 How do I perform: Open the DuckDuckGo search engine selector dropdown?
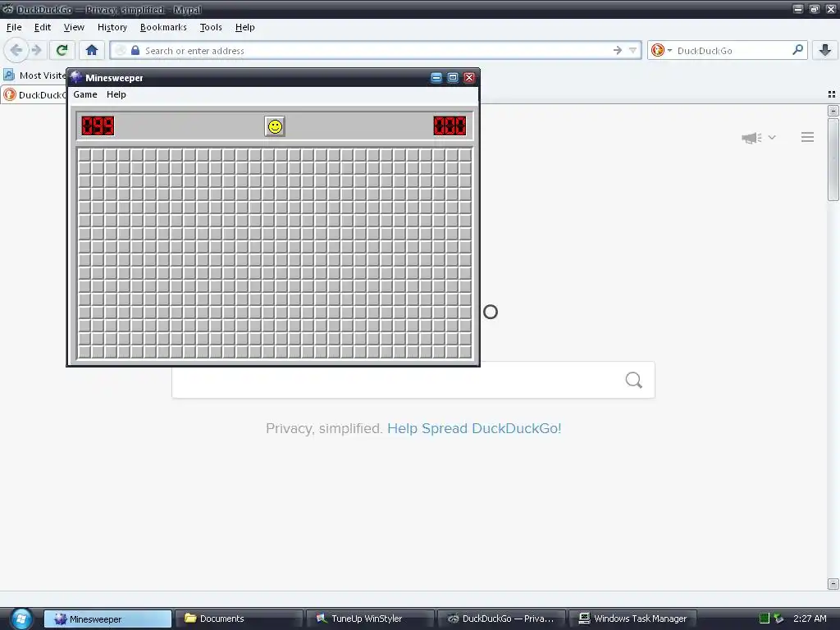point(661,50)
